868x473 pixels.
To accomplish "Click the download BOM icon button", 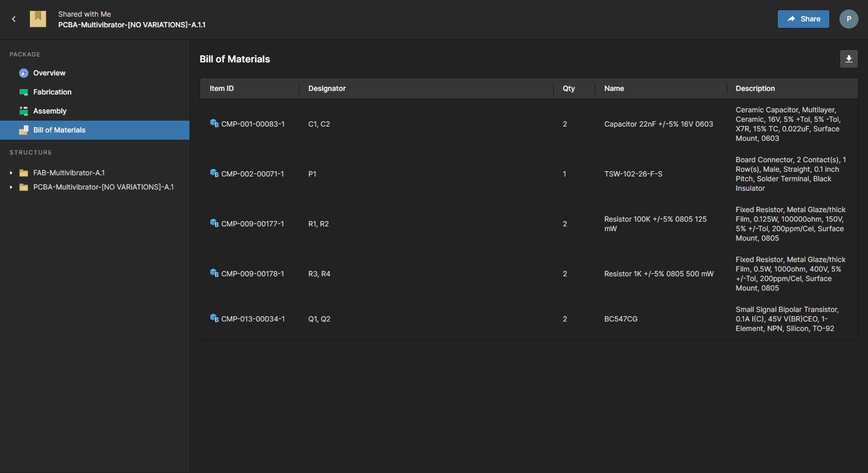I will [x=848, y=59].
